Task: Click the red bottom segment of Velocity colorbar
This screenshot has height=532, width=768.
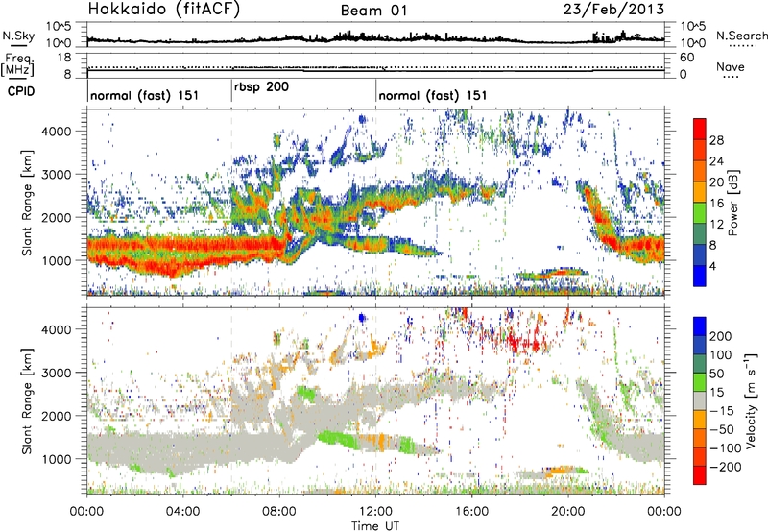Action: [700, 475]
